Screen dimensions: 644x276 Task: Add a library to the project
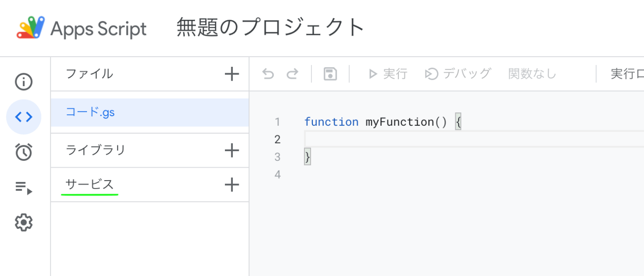232,150
